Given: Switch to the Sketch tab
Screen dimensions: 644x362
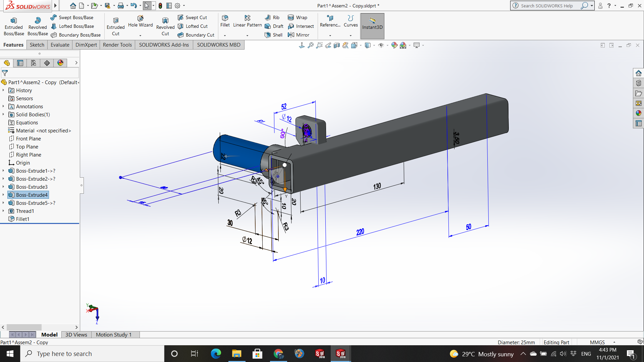Looking at the screenshot, I should tap(37, 45).
